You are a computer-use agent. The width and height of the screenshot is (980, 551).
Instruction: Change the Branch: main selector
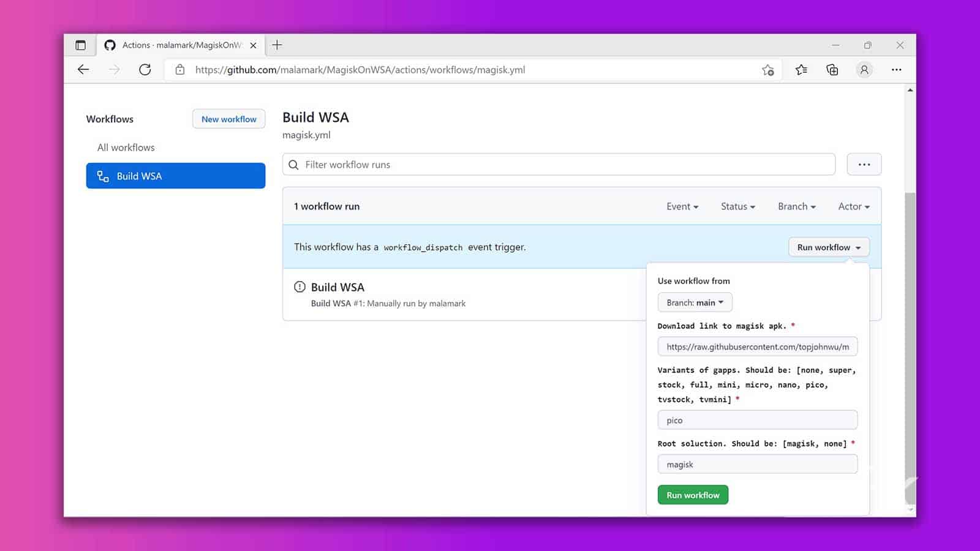(695, 302)
